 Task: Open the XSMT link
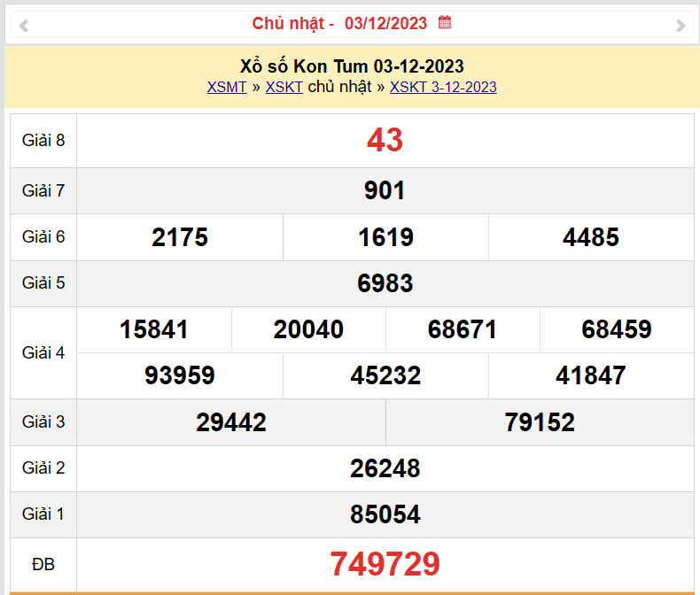coord(227,87)
